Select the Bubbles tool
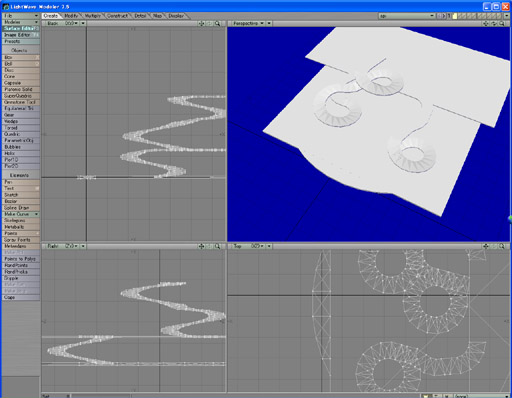This screenshot has height=398, width=512. 21,147
